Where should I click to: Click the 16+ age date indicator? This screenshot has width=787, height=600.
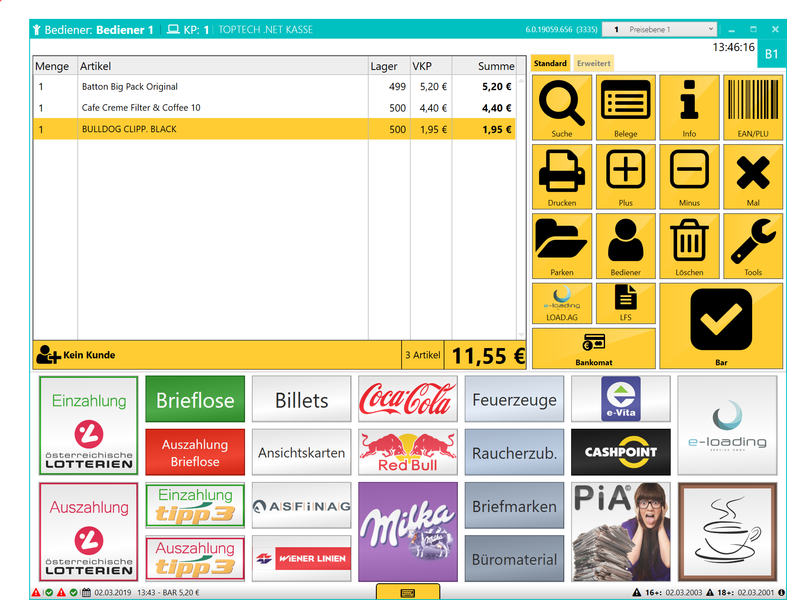(x=667, y=592)
